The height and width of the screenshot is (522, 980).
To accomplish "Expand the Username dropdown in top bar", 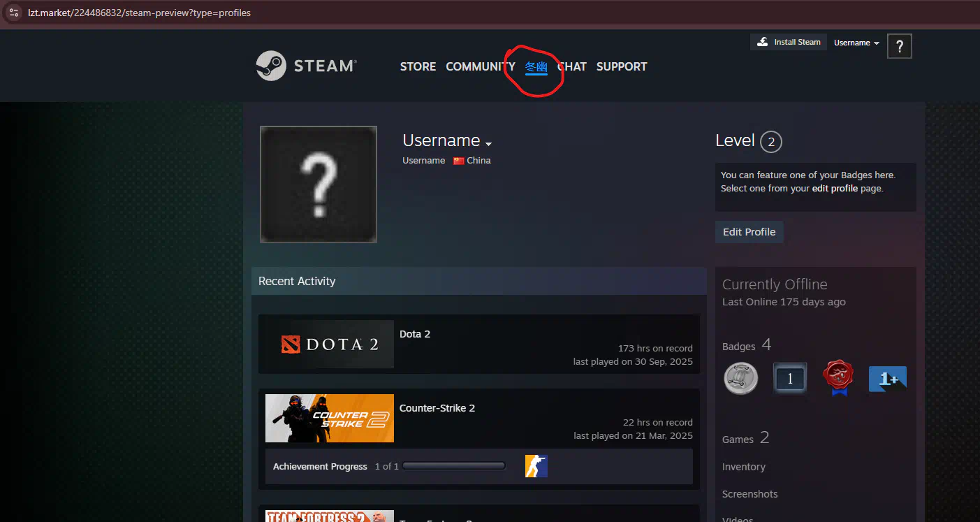I will pyautogui.click(x=856, y=43).
